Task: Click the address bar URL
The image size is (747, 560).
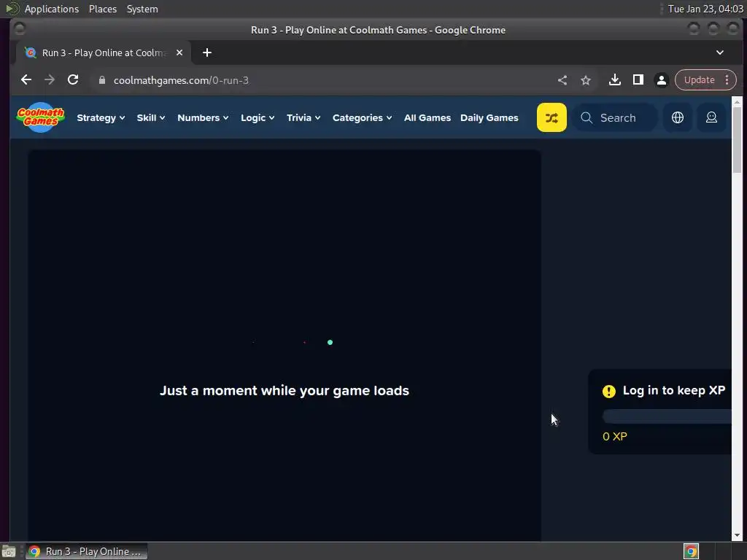Action: [181, 80]
